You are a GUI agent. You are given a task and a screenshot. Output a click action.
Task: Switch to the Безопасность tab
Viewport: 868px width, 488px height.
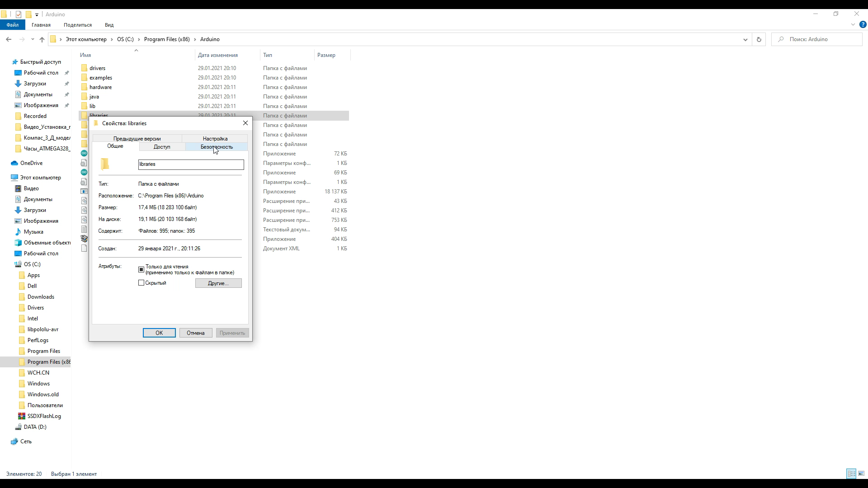[217, 147]
